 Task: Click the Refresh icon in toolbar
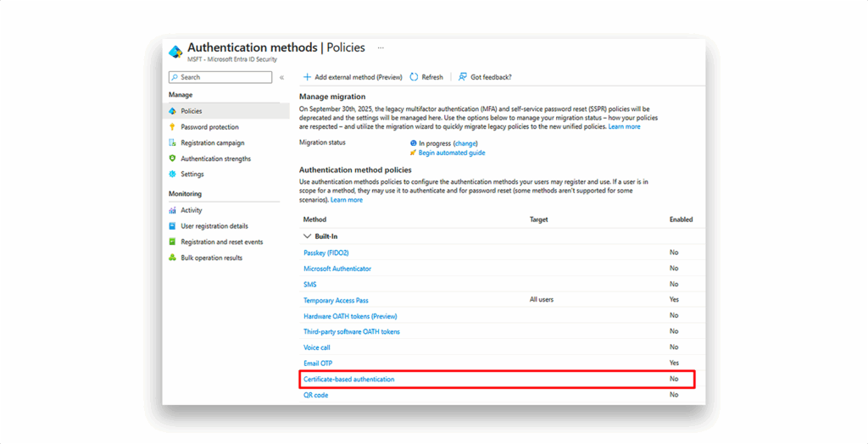pos(414,77)
